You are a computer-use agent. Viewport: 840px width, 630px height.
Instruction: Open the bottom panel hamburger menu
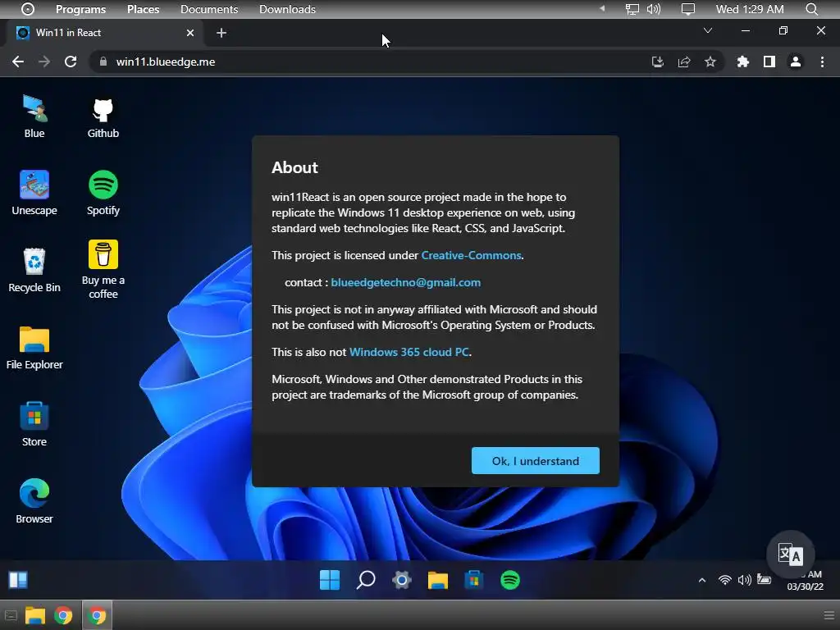pyautogui.click(x=829, y=615)
